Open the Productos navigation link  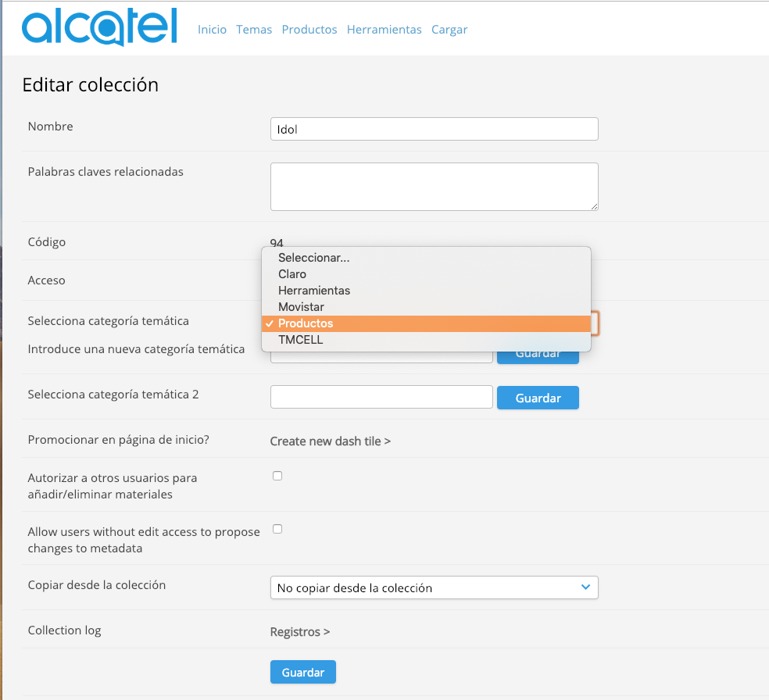(309, 30)
